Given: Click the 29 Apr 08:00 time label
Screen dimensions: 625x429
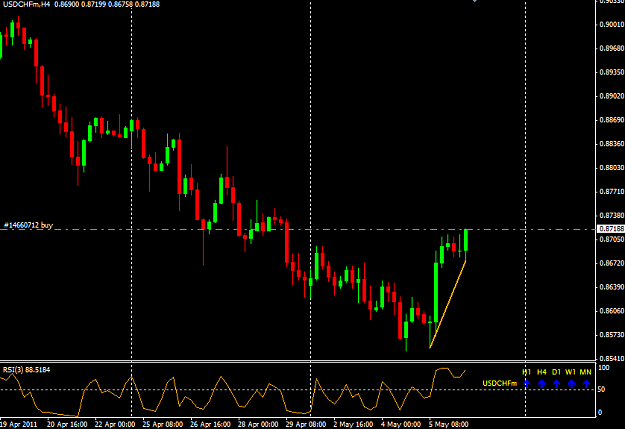Looking at the screenshot, I should pyautogui.click(x=306, y=424).
